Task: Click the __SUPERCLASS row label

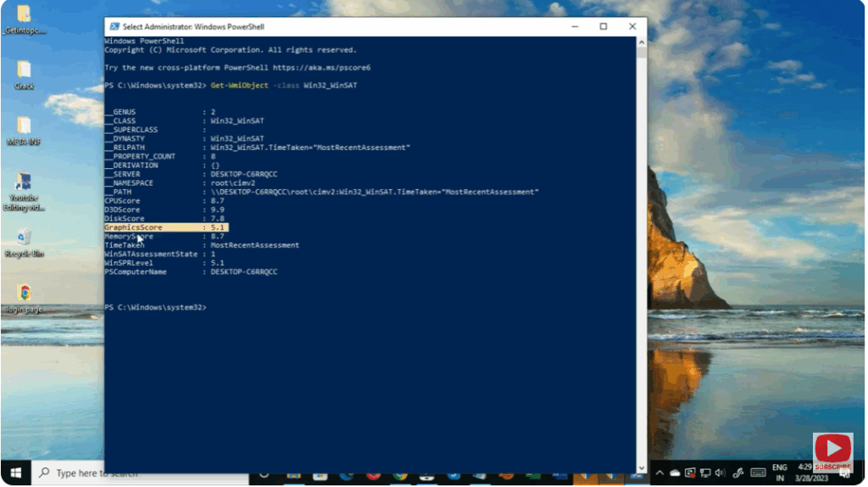Action: point(131,130)
